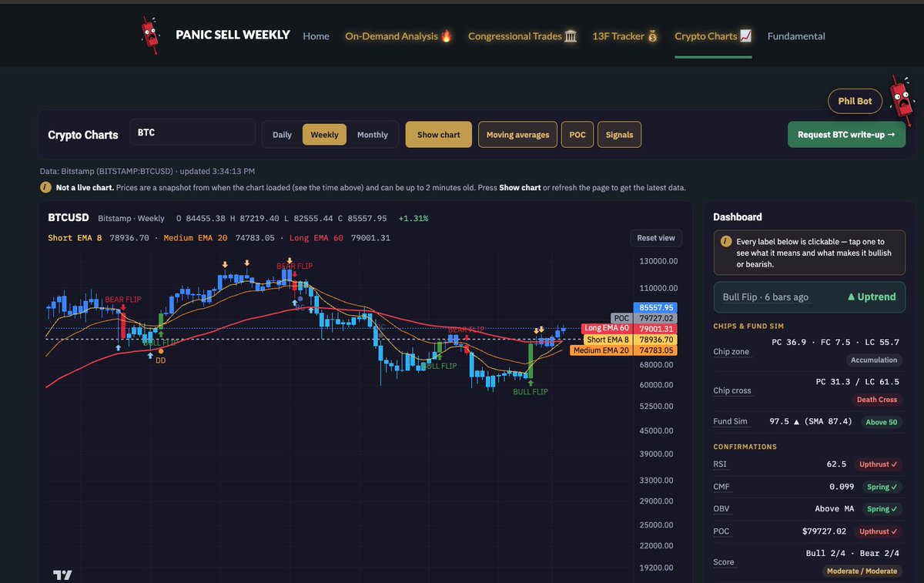Click Request BTC write-up button

tap(846, 135)
